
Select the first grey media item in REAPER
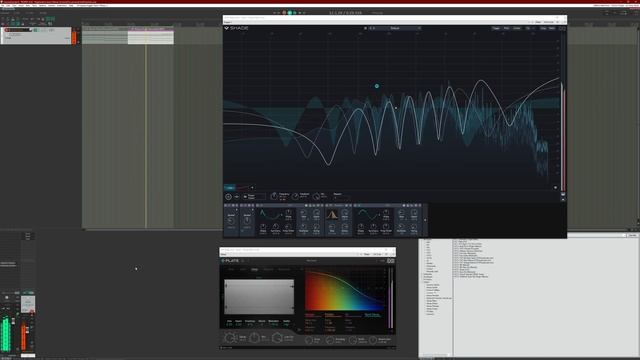(105, 36)
